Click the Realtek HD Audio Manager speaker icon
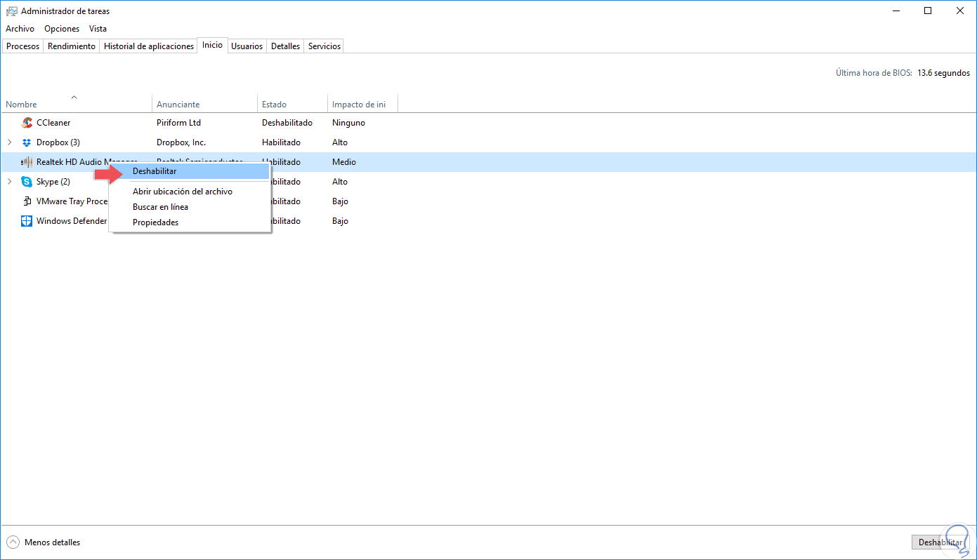The width and height of the screenshot is (977, 560). [27, 162]
